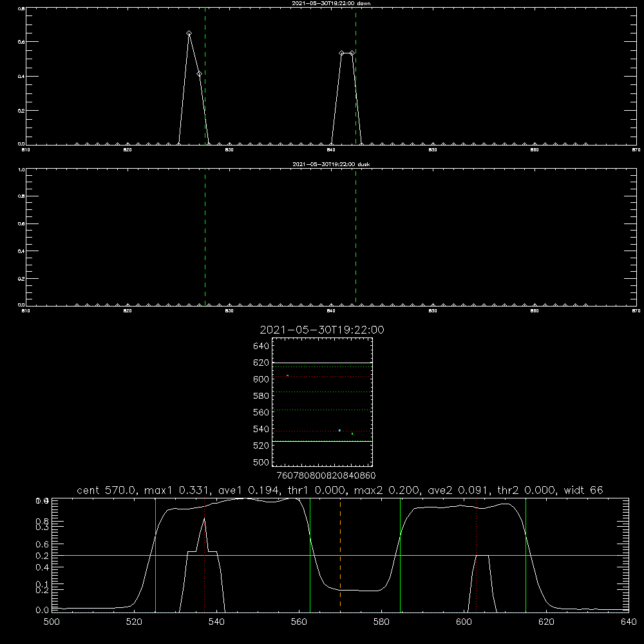
Task: Click the right green dashed line in the dusk plot
Action: click(x=355, y=237)
